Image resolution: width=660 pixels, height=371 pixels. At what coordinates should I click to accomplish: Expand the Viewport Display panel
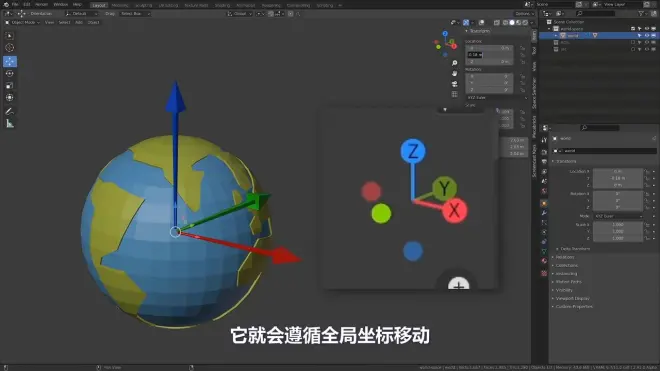pos(572,298)
